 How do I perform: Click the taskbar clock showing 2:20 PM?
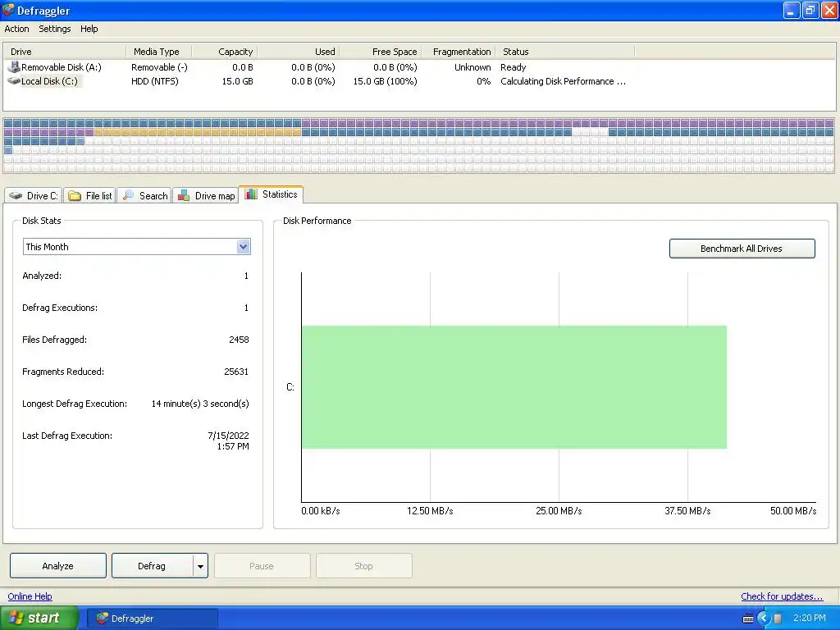coord(810,619)
